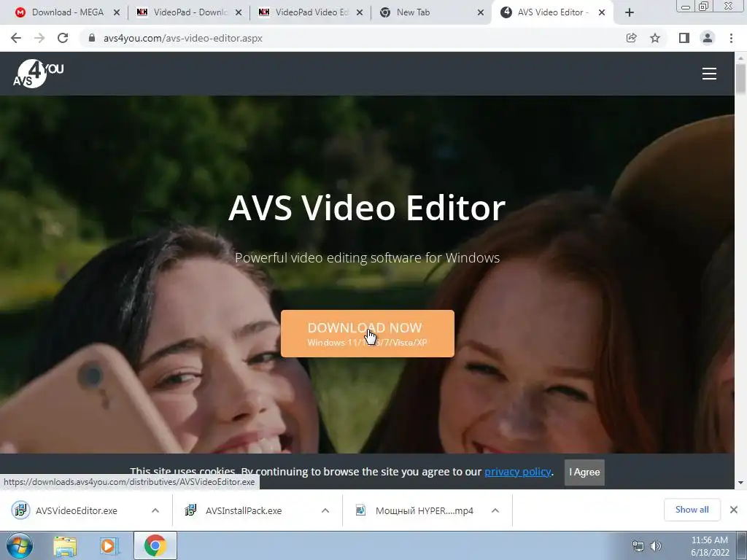Click the volume speaker tray icon
This screenshot has width=747, height=560.
(656, 546)
